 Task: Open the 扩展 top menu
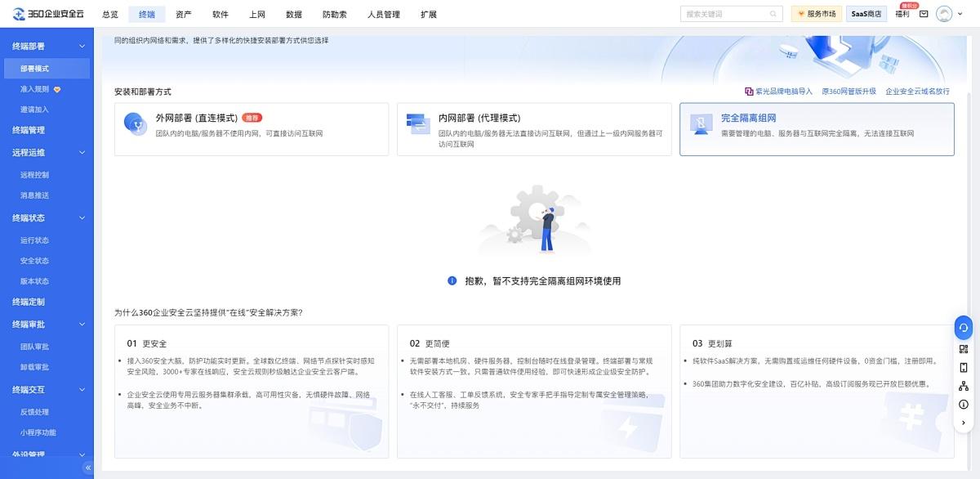point(429,15)
